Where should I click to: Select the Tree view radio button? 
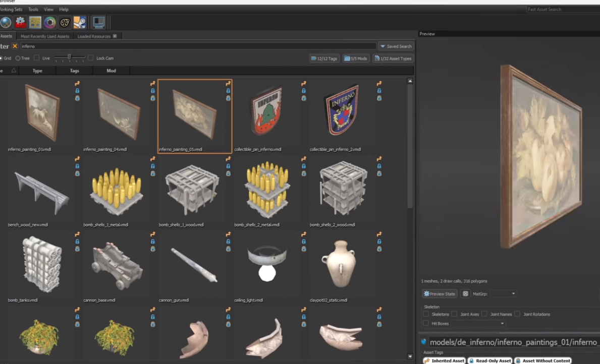coord(18,58)
